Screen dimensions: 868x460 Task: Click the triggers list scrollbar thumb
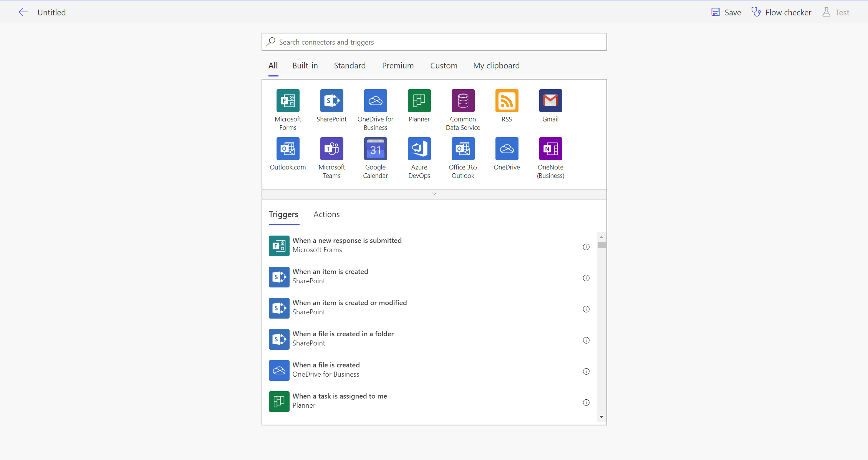point(601,245)
